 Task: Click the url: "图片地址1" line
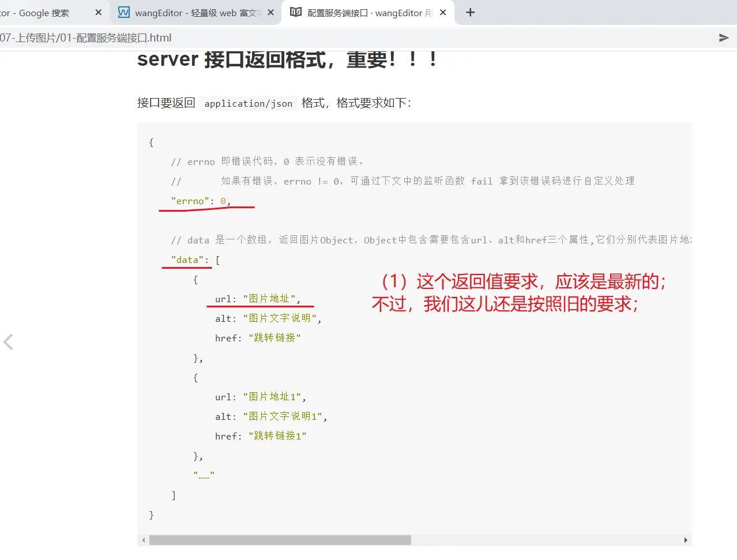click(261, 397)
